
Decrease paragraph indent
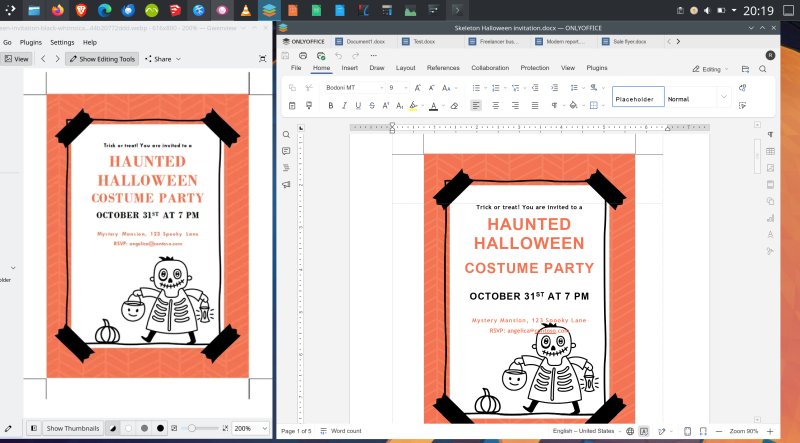pos(535,88)
